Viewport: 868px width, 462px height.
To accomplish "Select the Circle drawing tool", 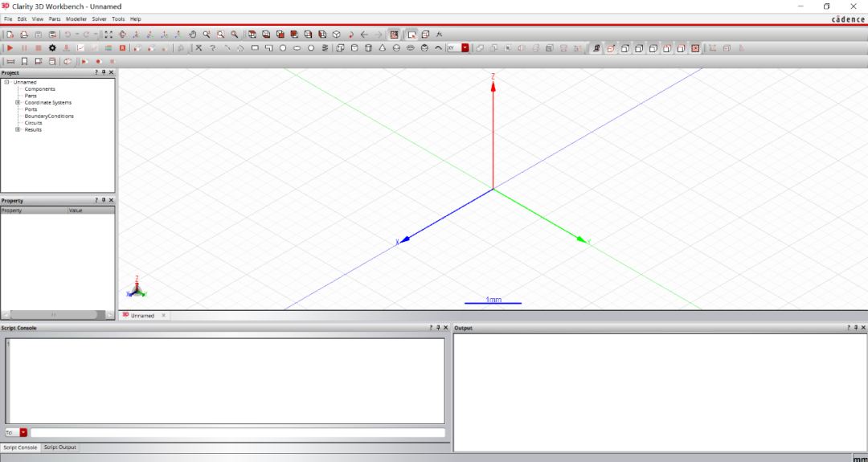I will 283,48.
